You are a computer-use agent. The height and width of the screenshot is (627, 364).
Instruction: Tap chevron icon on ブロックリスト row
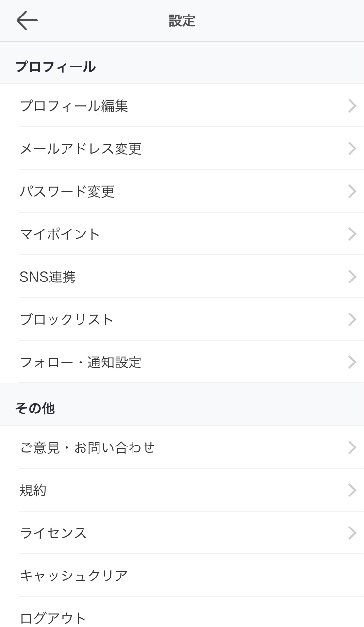(352, 319)
